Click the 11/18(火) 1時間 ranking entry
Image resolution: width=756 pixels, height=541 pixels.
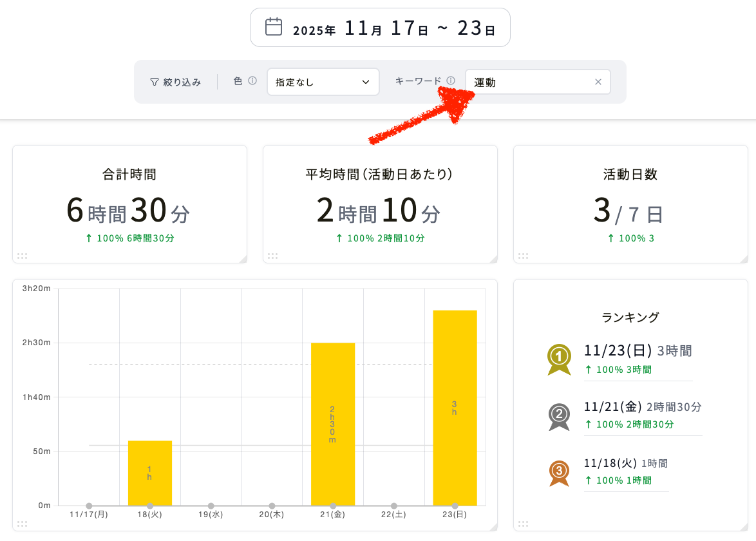[x=626, y=463]
